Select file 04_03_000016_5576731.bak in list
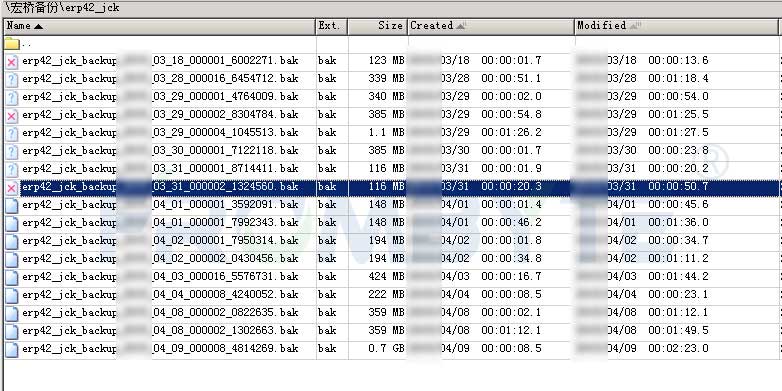Screen dimensions: 782x391 coord(391,277)
